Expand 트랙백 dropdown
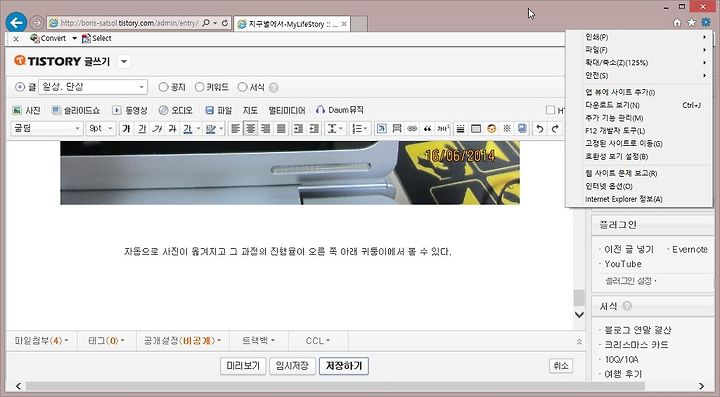This screenshot has width=720, height=397. point(259,341)
